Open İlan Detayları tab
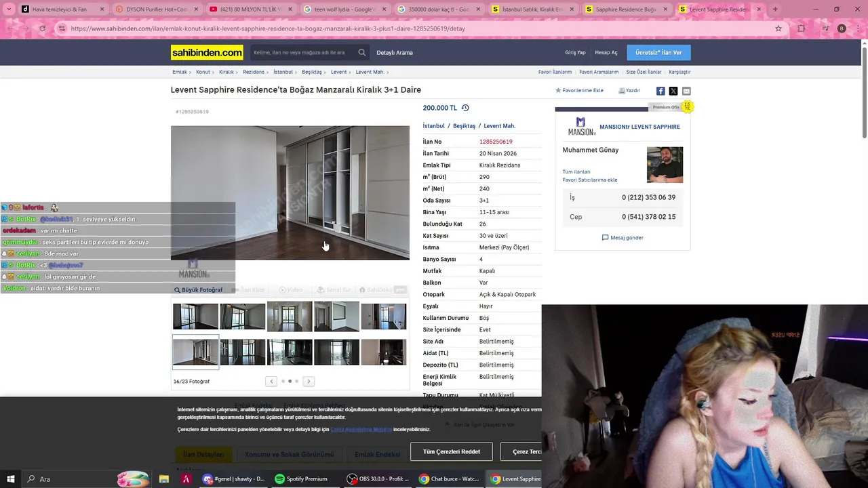This screenshot has width=868, height=488. 203,454
